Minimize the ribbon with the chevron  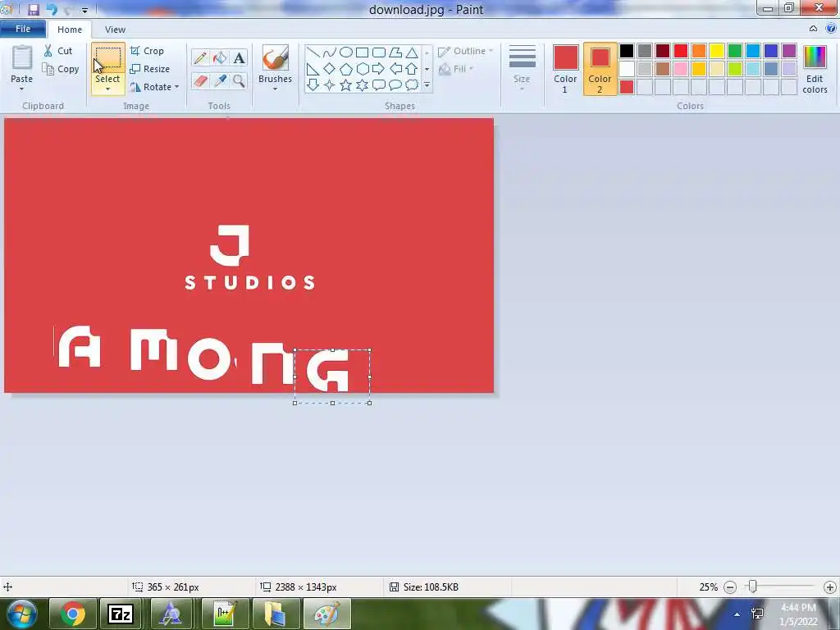813,29
